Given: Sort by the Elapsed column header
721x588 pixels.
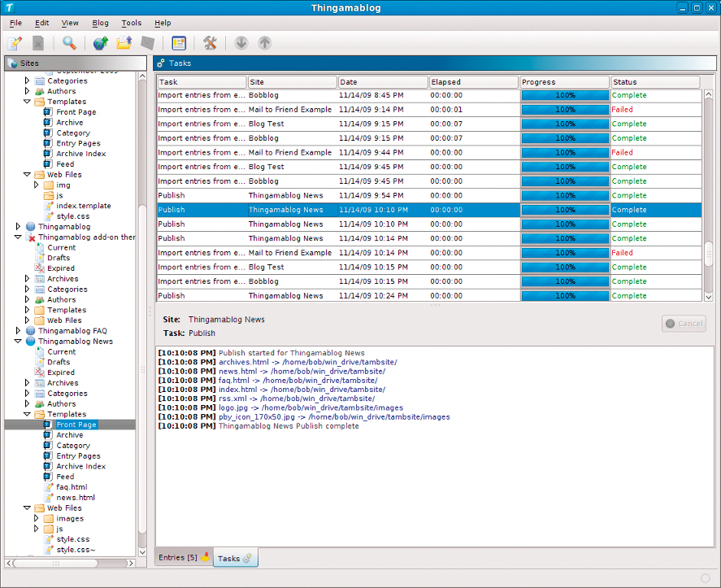Looking at the screenshot, I should pos(474,82).
